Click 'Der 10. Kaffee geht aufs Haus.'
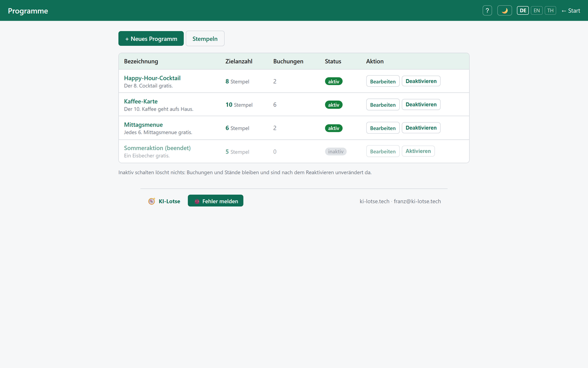Image resolution: width=588 pixels, height=368 pixels. (159, 109)
